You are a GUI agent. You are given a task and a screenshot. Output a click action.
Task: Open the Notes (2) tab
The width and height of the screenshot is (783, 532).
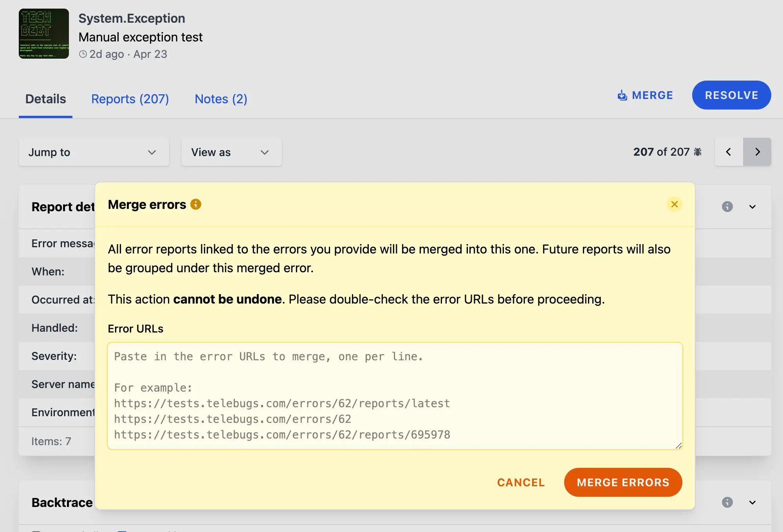pos(221,99)
